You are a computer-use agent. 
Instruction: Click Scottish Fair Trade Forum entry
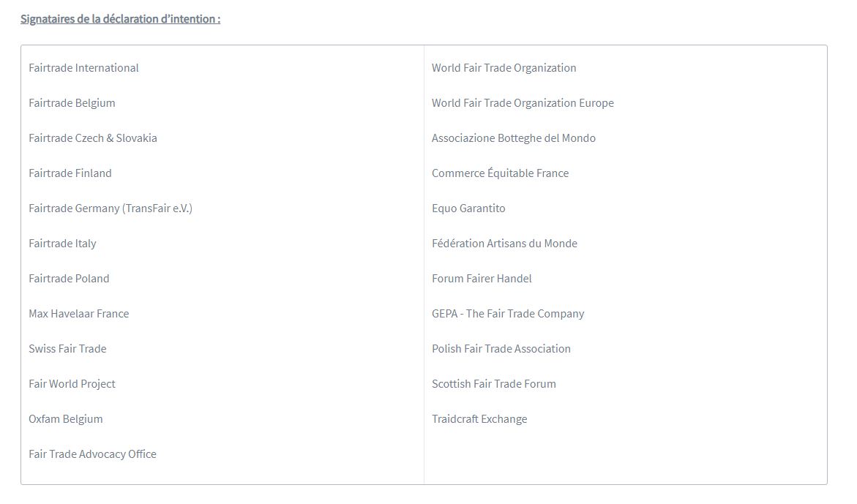tap(494, 384)
